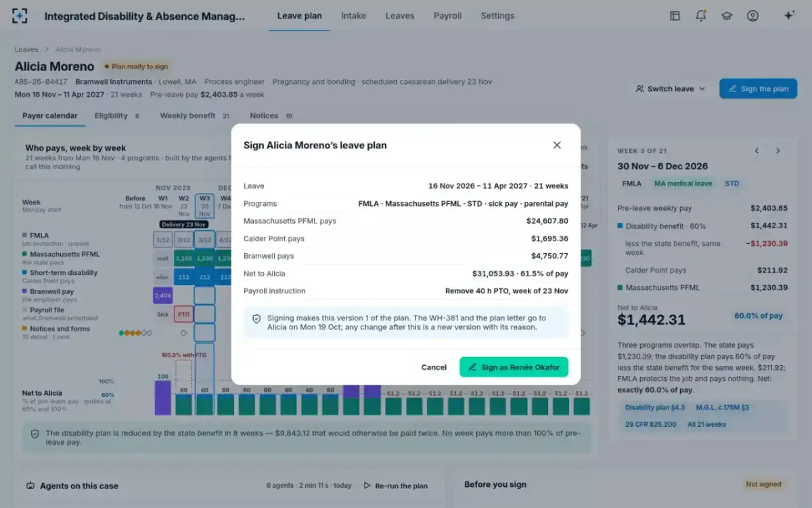This screenshot has height=508, width=812.
Task: Open the user profile icon
Action: point(752,16)
